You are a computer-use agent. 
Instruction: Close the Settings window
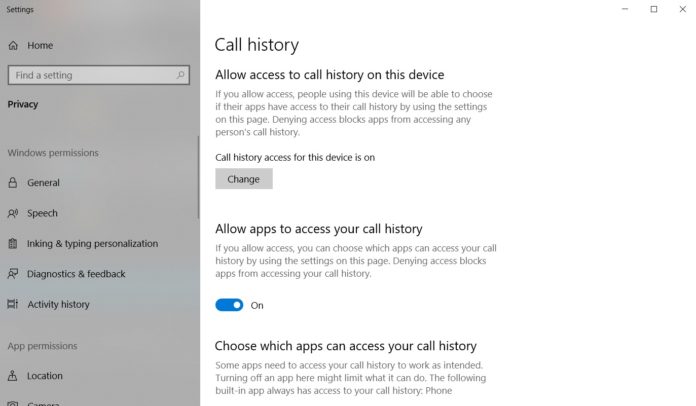[683, 9]
